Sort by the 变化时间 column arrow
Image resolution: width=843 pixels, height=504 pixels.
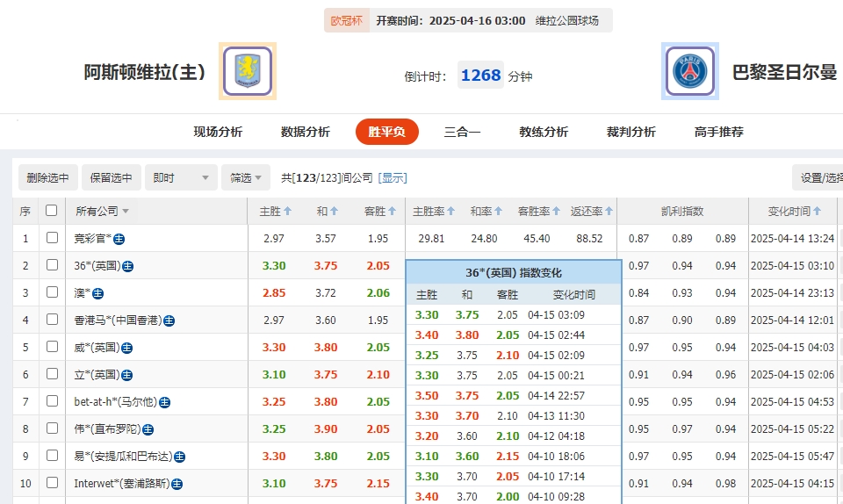point(818,212)
